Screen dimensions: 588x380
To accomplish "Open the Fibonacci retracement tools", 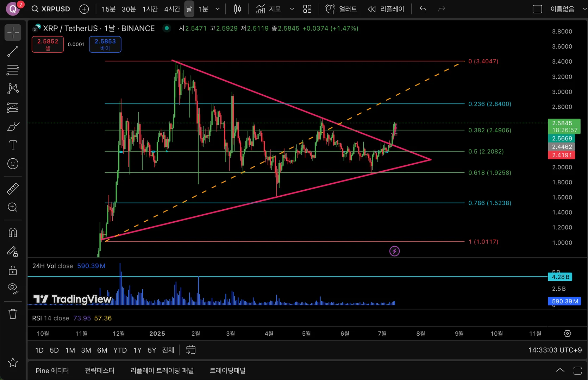I will click(13, 70).
